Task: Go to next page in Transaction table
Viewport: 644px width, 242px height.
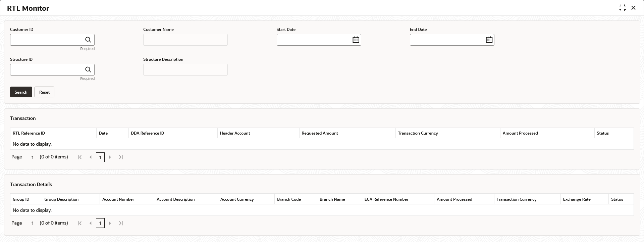Action: click(x=110, y=157)
